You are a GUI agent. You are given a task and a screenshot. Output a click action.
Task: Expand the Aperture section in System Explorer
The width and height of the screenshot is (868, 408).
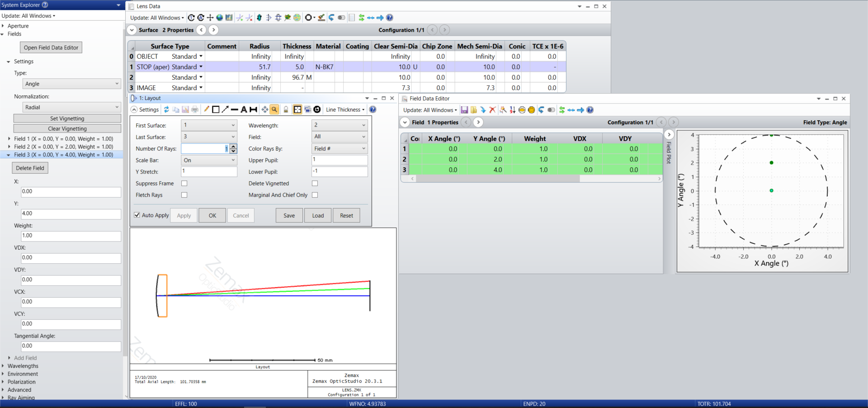[3, 26]
